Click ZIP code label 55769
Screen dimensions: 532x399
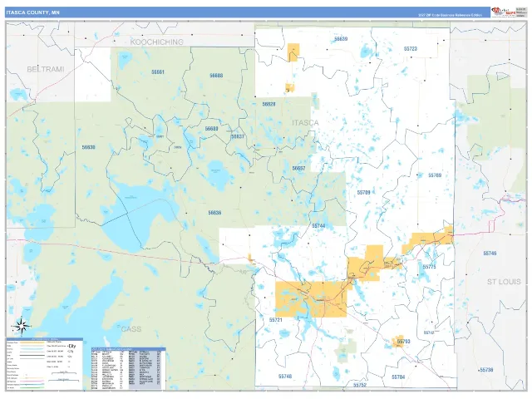[x=435, y=175]
